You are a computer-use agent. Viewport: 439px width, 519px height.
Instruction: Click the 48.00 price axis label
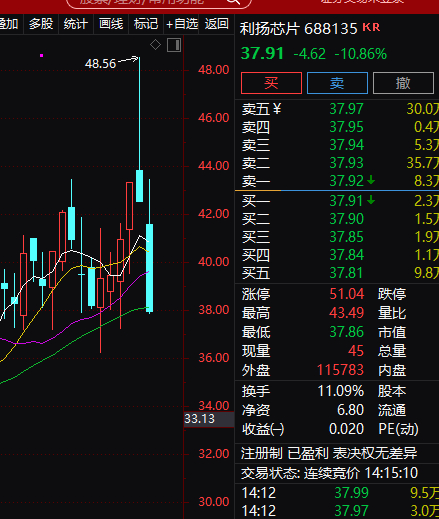(214, 70)
